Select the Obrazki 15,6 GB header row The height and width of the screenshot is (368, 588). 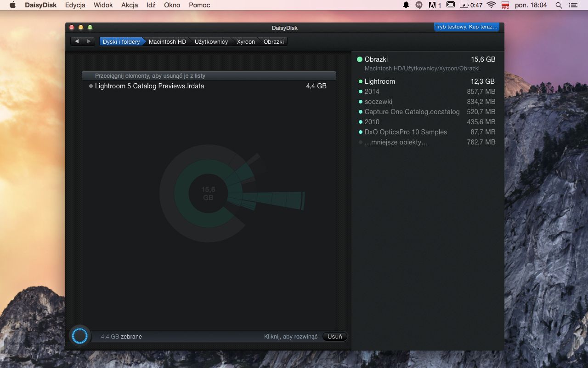427,59
